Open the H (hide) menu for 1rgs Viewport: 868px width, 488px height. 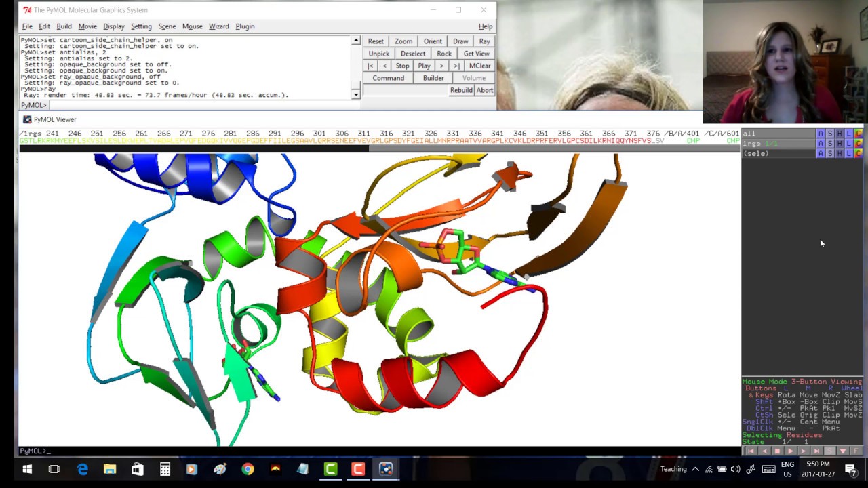click(x=840, y=144)
